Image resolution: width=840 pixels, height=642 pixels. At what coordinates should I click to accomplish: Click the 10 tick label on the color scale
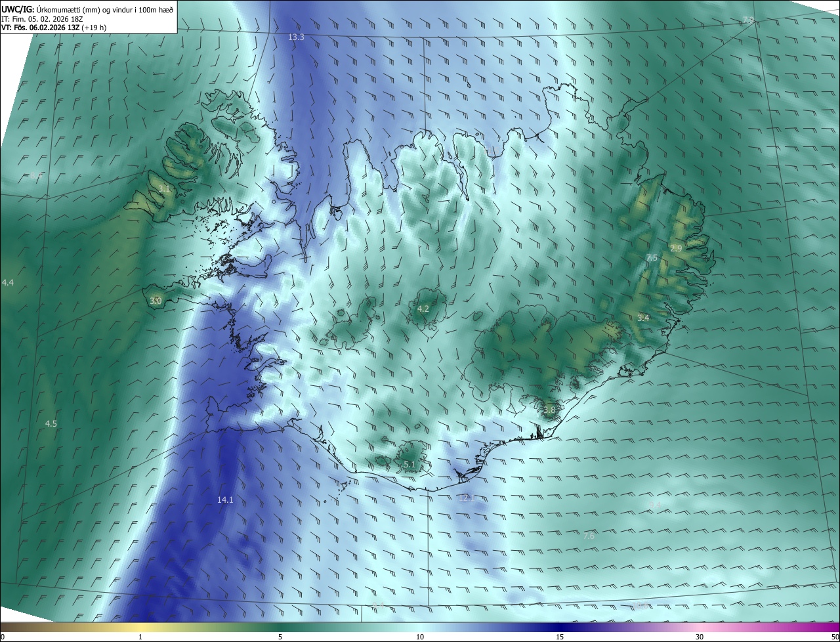pyautogui.click(x=420, y=637)
